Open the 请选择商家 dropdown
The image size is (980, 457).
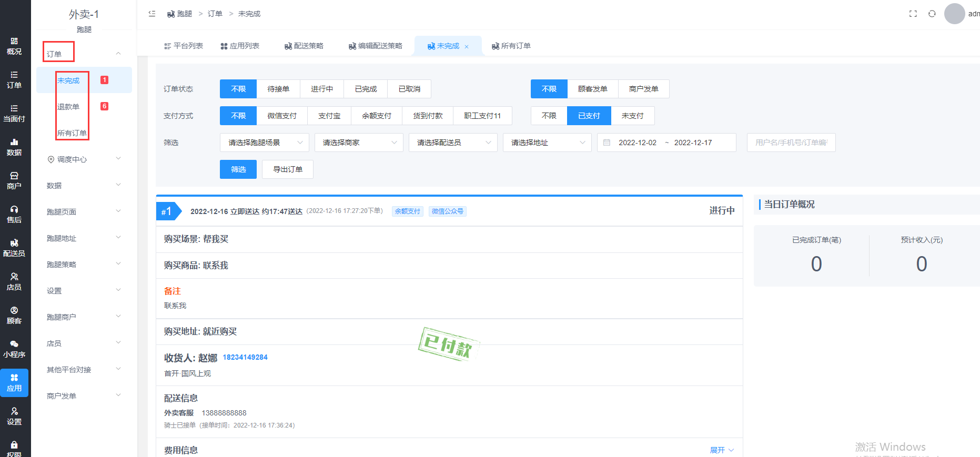pos(359,143)
